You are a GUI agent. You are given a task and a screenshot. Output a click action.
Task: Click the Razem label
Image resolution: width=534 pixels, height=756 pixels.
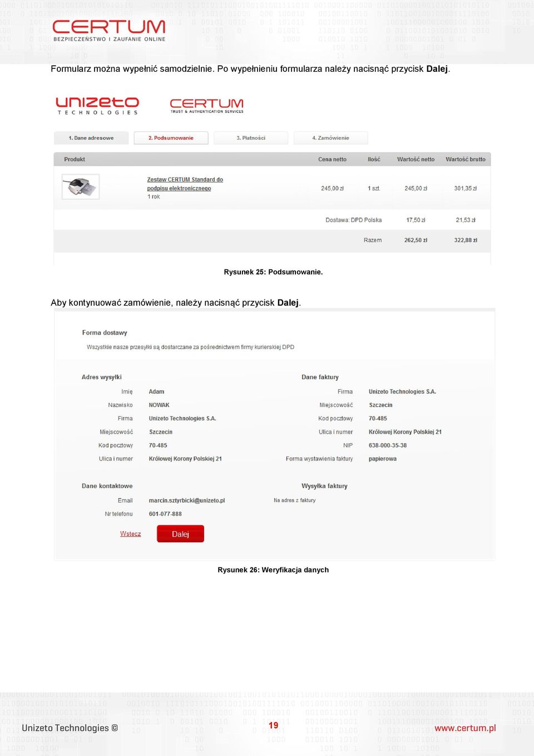coord(373,240)
